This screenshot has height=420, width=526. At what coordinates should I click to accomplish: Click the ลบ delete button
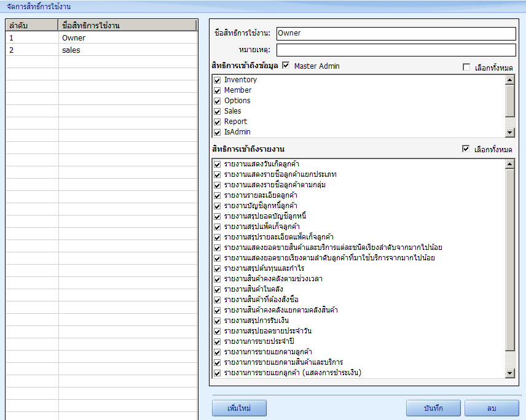[x=492, y=408]
